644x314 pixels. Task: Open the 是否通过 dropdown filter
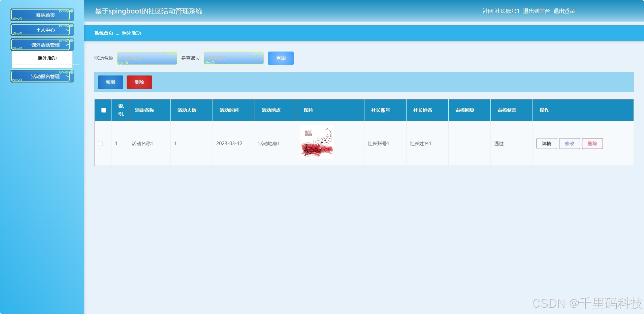pos(234,58)
